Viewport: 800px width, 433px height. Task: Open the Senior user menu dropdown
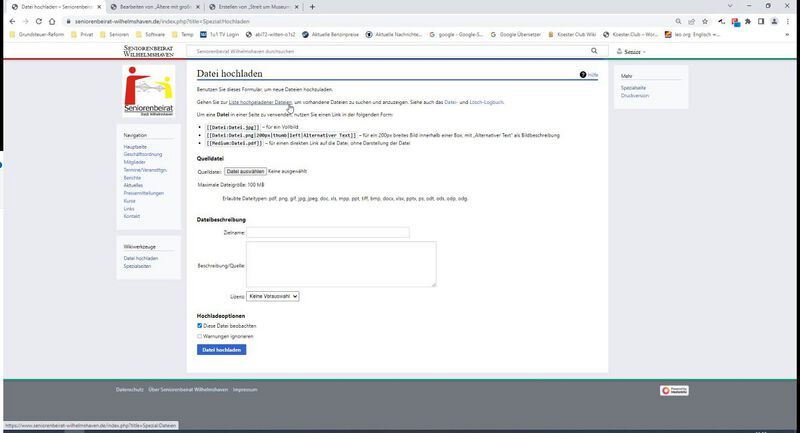632,51
